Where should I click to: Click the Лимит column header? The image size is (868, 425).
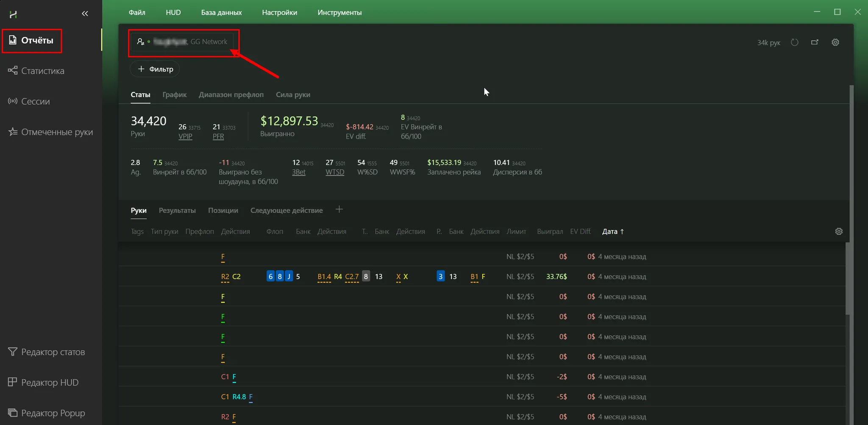(x=516, y=231)
